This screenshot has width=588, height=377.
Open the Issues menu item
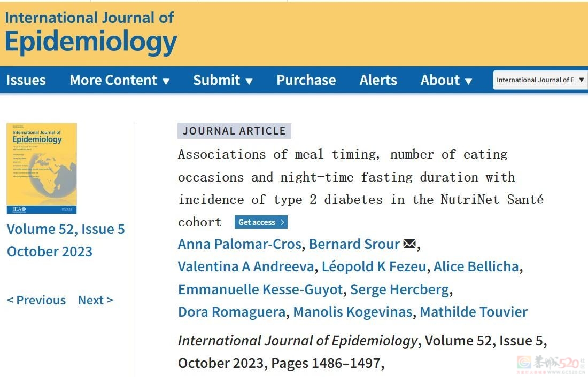point(26,81)
